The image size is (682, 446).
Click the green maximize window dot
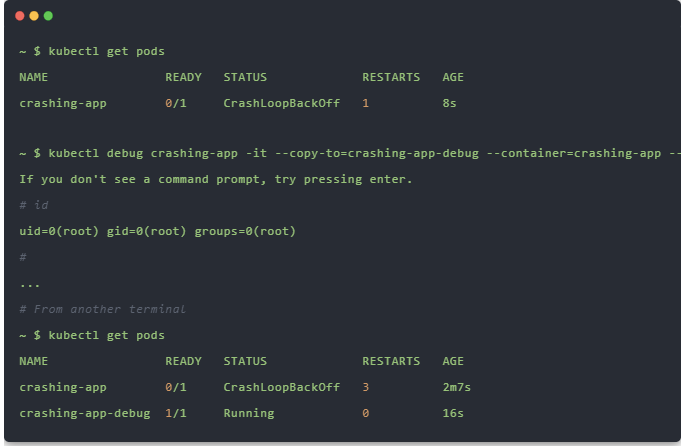[x=48, y=16]
